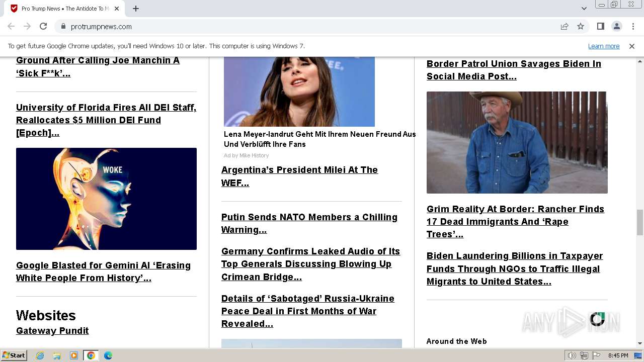Image resolution: width=644 pixels, height=362 pixels.
Task: Open Chrome's three-dot menu
Action: pyautogui.click(x=633, y=26)
